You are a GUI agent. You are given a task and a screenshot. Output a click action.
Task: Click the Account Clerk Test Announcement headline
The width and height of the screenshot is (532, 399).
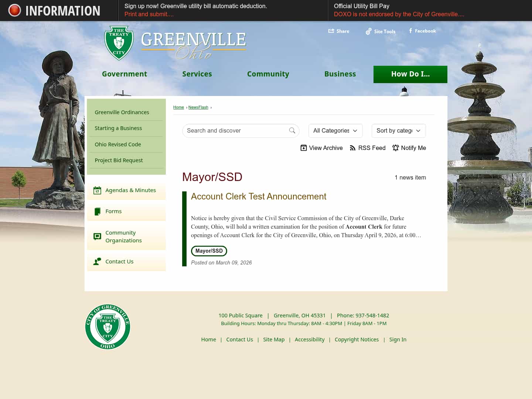(259, 197)
